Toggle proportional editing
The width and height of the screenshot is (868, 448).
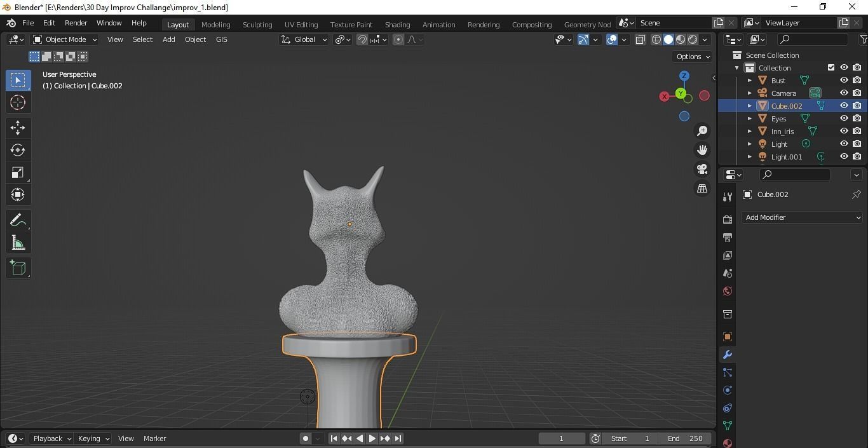tap(398, 39)
